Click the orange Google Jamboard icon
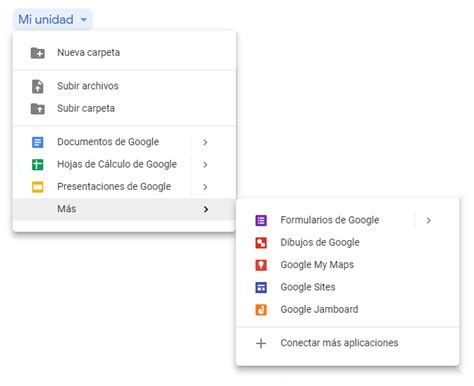Image resolution: width=474 pixels, height=386 pixels. coord(261,310)
